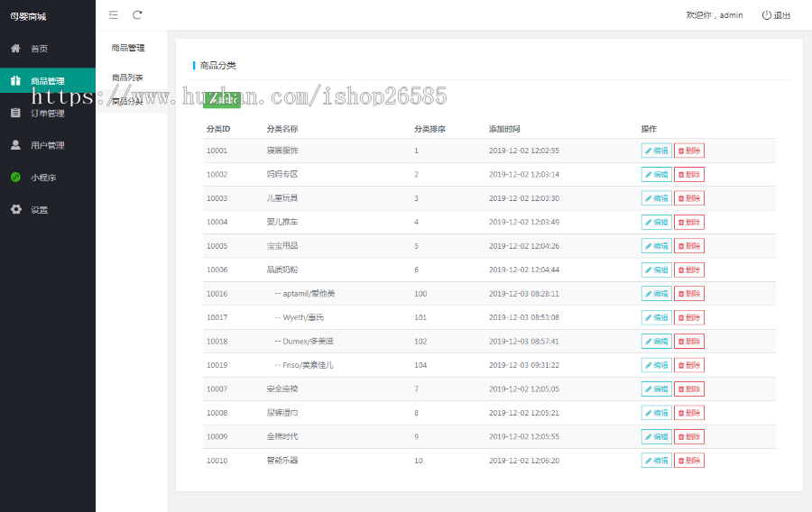
Task: Edit category 10003 儿童玩具
Action: 657,198
